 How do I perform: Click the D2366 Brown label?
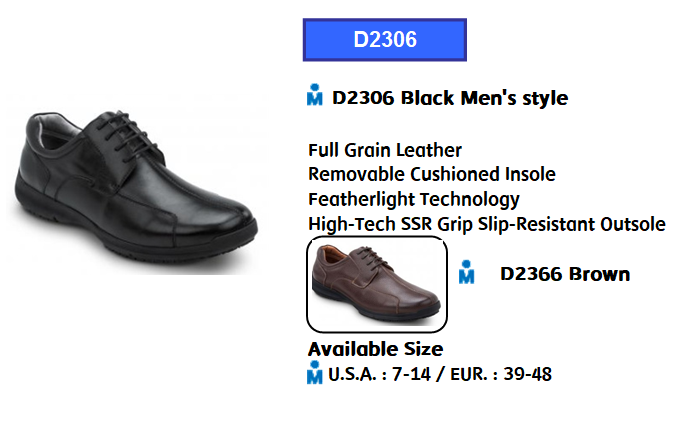565,274
